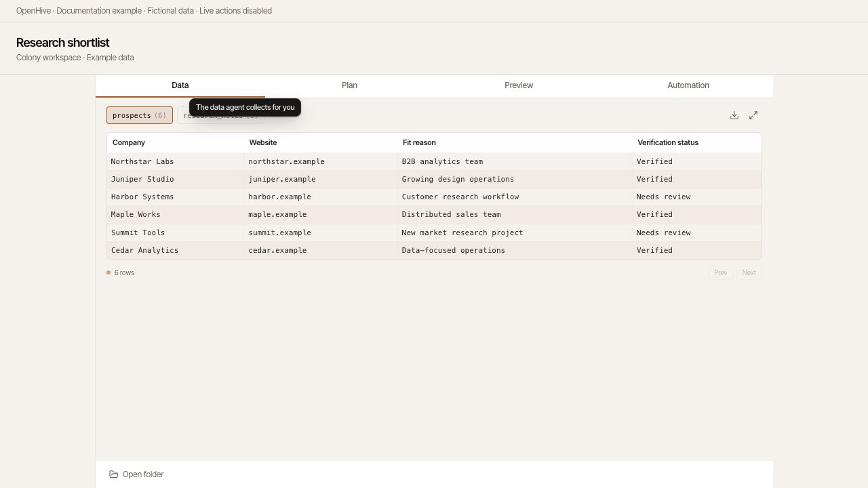Open the Preview tab

click(519, 85)
